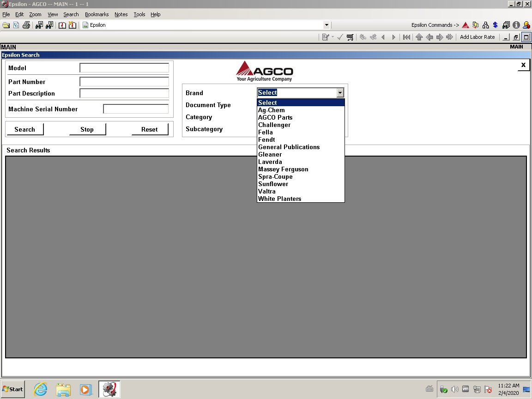Collapse the Brand dropdown using its arrow
The image size is (532, 399).
(340, 93)
